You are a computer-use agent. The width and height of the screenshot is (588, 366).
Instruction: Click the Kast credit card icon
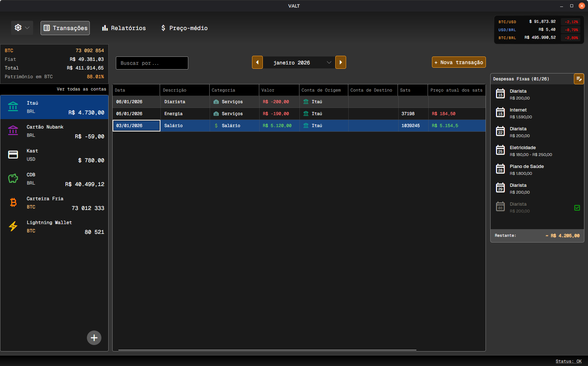tap(13, 155)
